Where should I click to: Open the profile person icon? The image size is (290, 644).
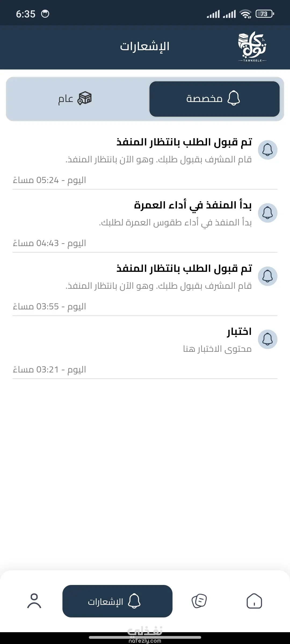pos(34,601)
